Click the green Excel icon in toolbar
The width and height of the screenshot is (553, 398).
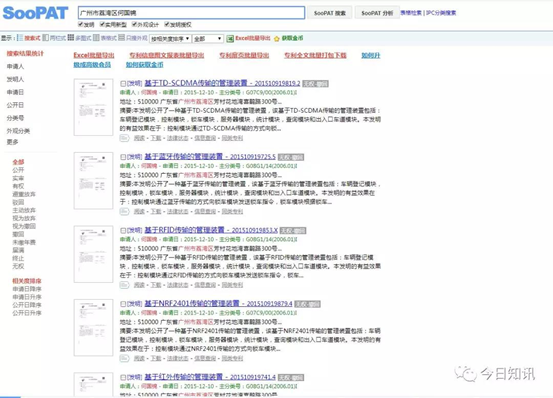pyautogui.click(x=230, y=38)
